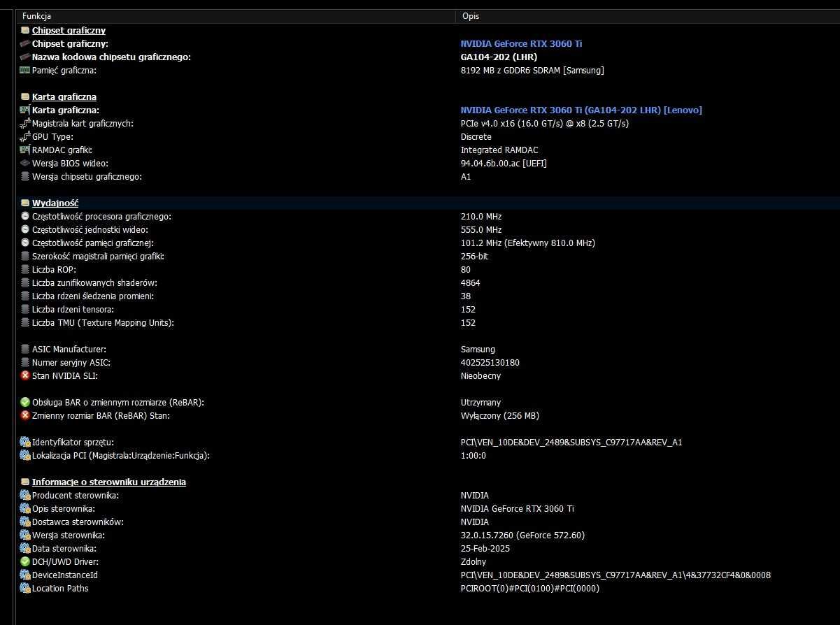Select the 94.04.6b.00.ac [UEFI] BIOS version
Viewport: 840px width, 625px height.
pos(504,163)
